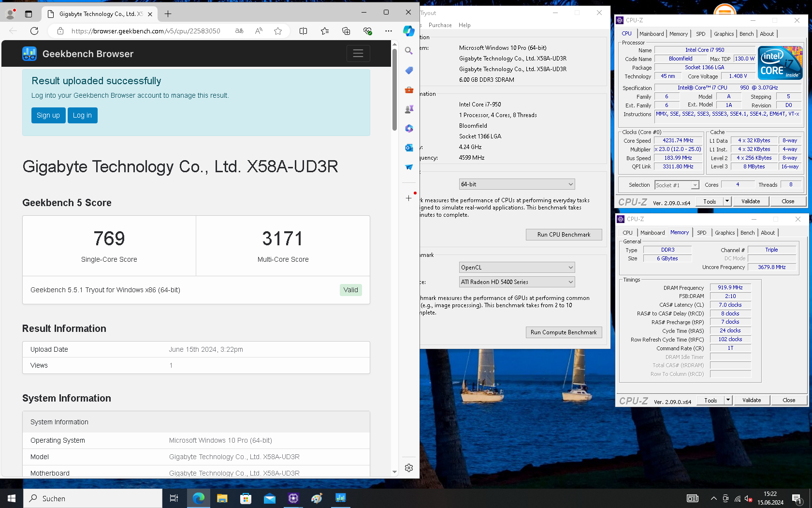This screenshot has width=812, height=508.
Task: Open Microsoft Edge from the taskbar
Action: click(198, 498)
